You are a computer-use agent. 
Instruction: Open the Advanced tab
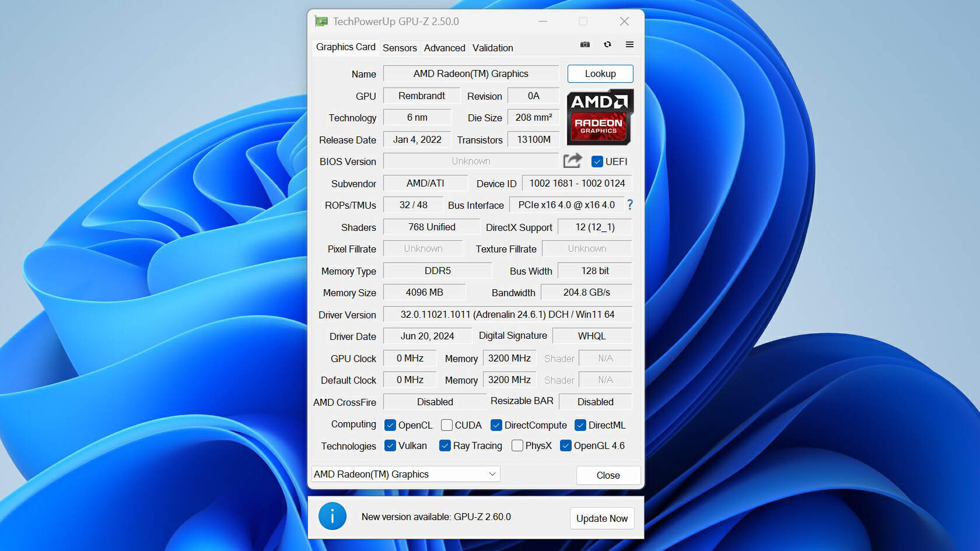click(x=444, y=48)
